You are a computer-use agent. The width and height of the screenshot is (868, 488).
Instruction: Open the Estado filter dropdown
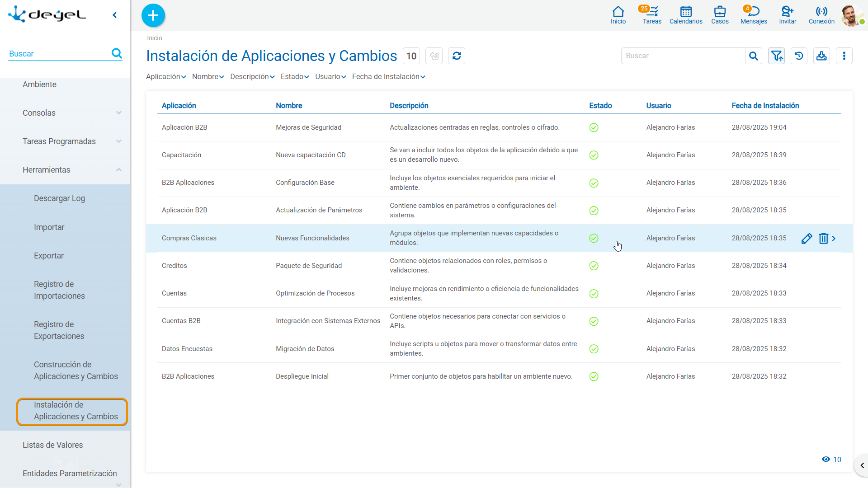pos(295,77)
